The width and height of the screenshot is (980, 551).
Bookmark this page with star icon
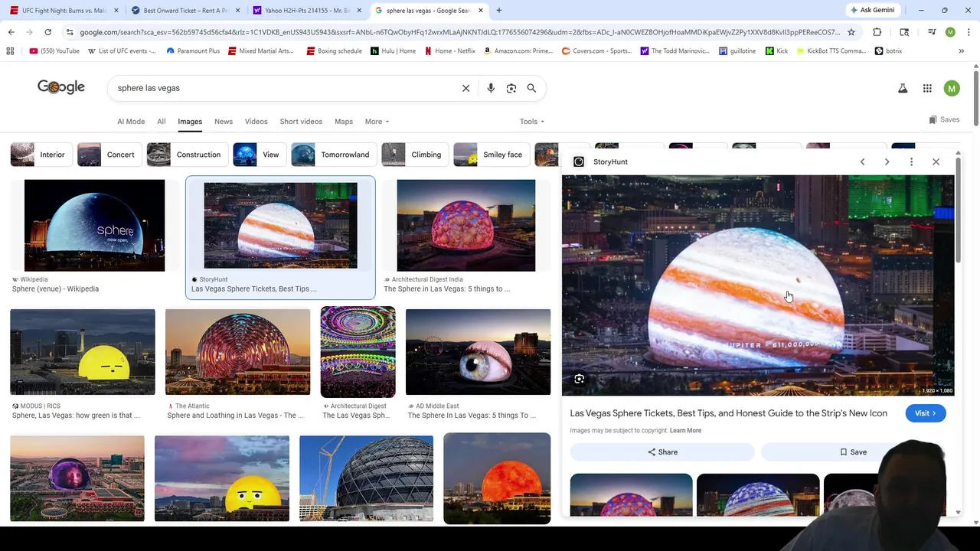851,32
